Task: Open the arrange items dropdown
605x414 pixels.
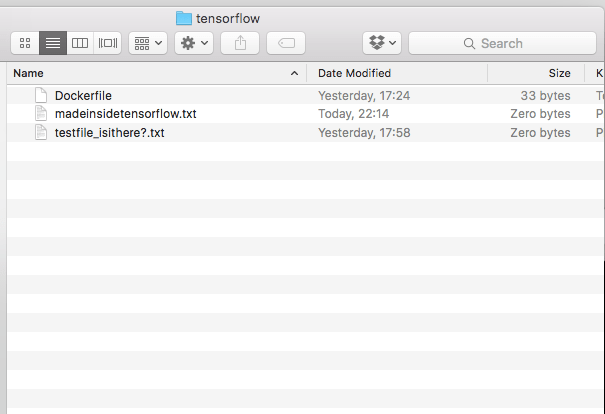Action: (147, 43)
